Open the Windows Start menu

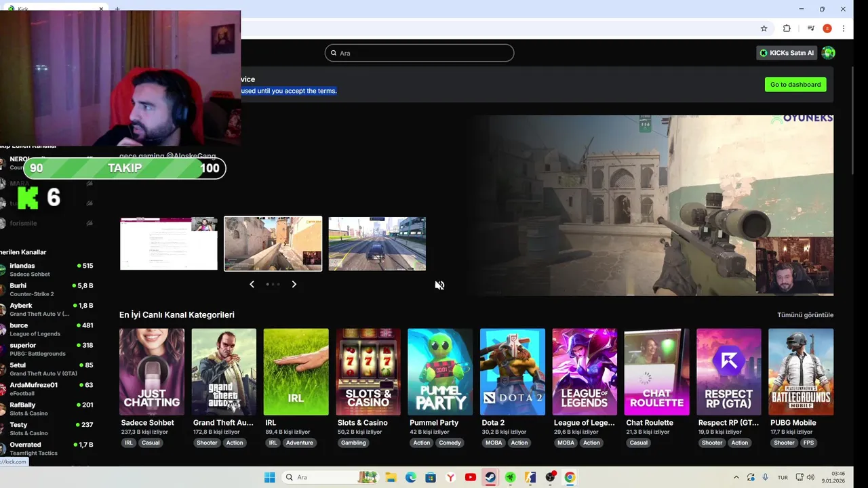[x=269, y=477]
